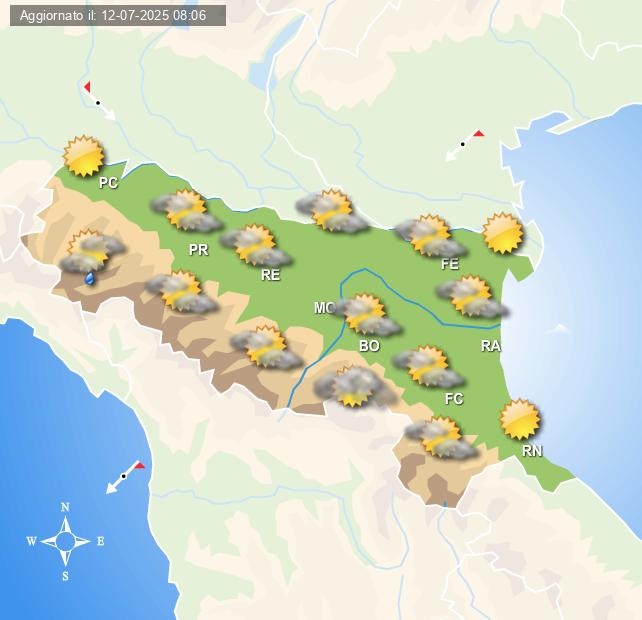The image size is (642, 620).
Task: Click the RA province label
Action: pyautogui.click(x=491, y=346)
